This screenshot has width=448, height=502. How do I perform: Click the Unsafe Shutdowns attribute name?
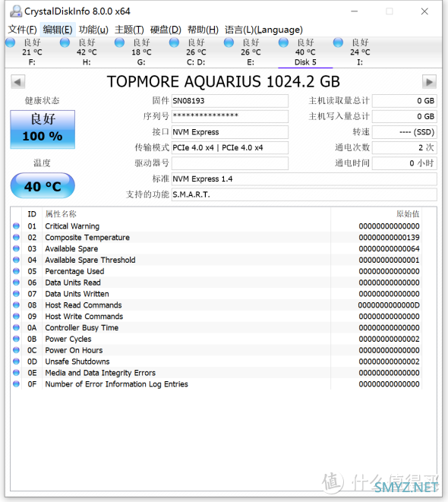[x=77, y=362]
